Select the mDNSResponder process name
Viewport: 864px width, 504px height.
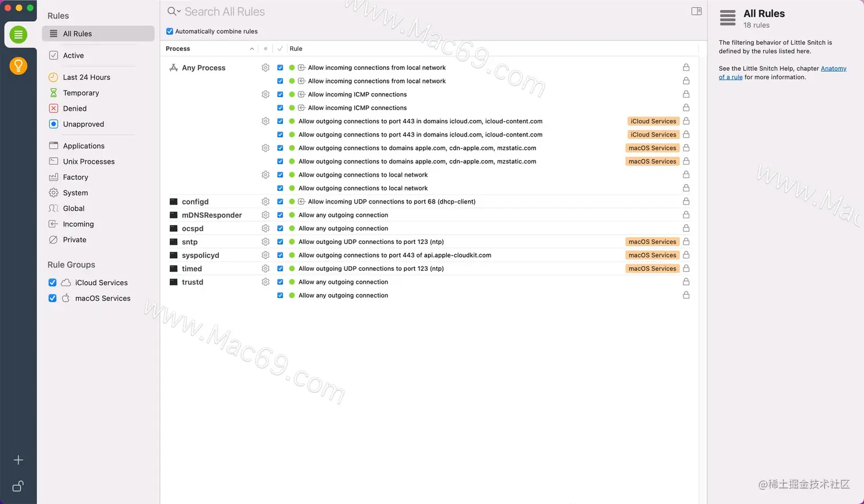click(x=212, y=215)
